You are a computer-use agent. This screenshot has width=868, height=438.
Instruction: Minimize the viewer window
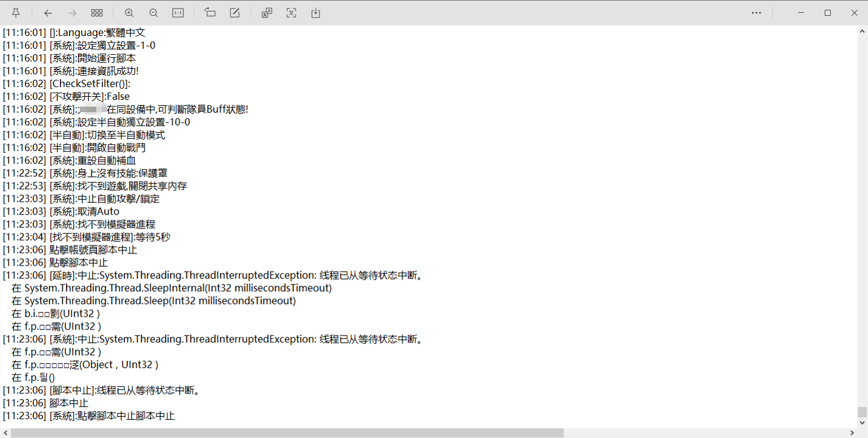[x=801, y=13]
